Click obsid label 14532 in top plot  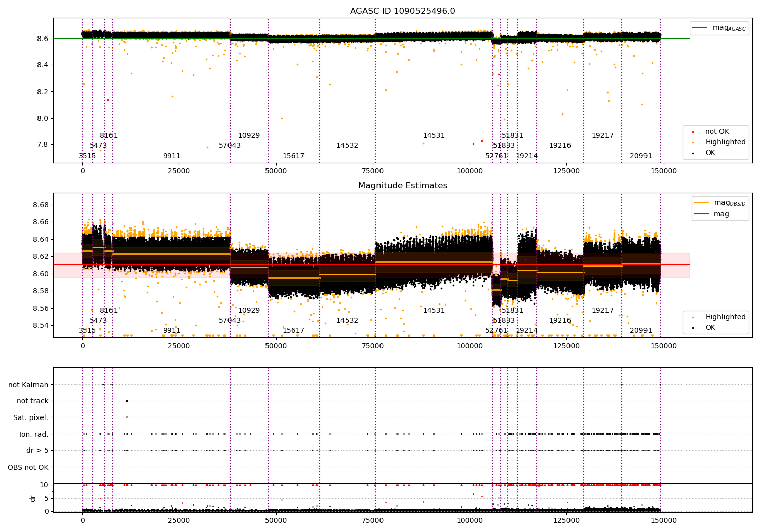coord(348,146)
